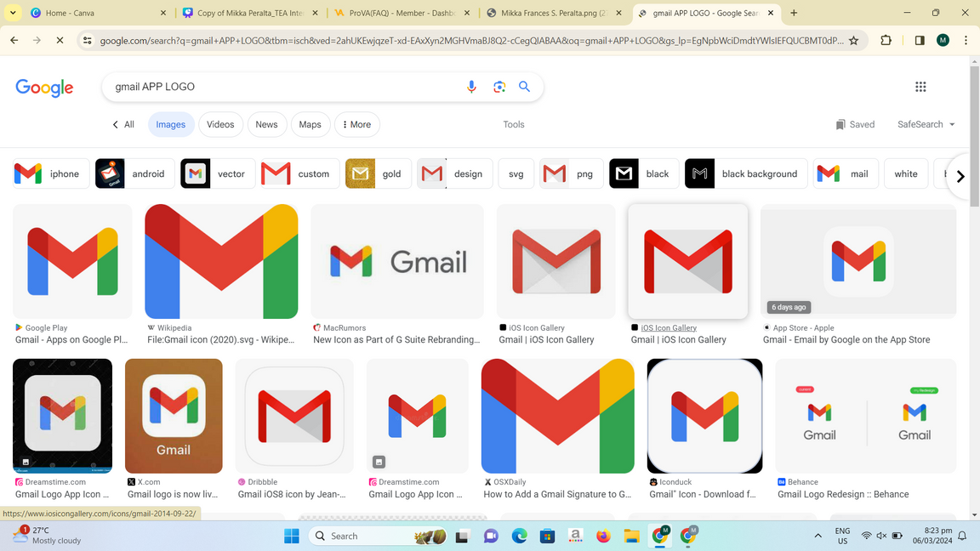
Task: Open Wikipedia Gmail icon 2020 thumbnail
Action: click(221, 261)
